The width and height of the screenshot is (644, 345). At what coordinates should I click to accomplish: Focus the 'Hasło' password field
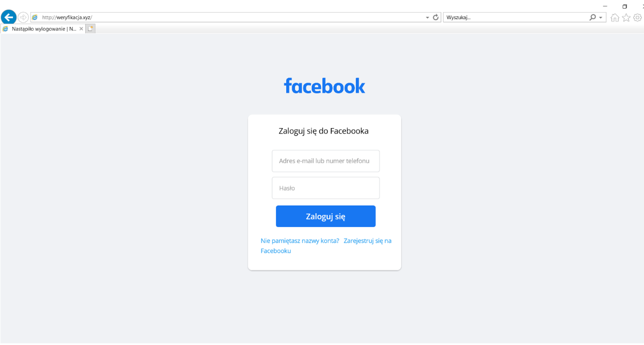326,188
